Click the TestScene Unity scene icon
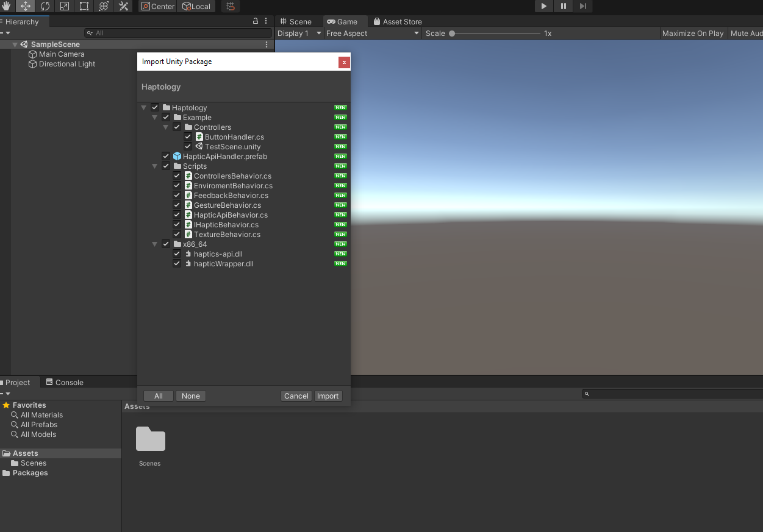Image resolution: width=763 pixels, height=532 pixels. (199, 147)
